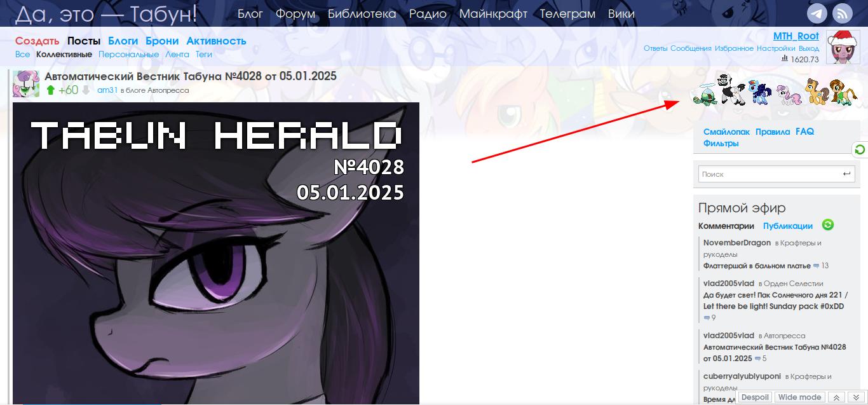Switch live feed to Публикации tab

[x=788, y=226]
